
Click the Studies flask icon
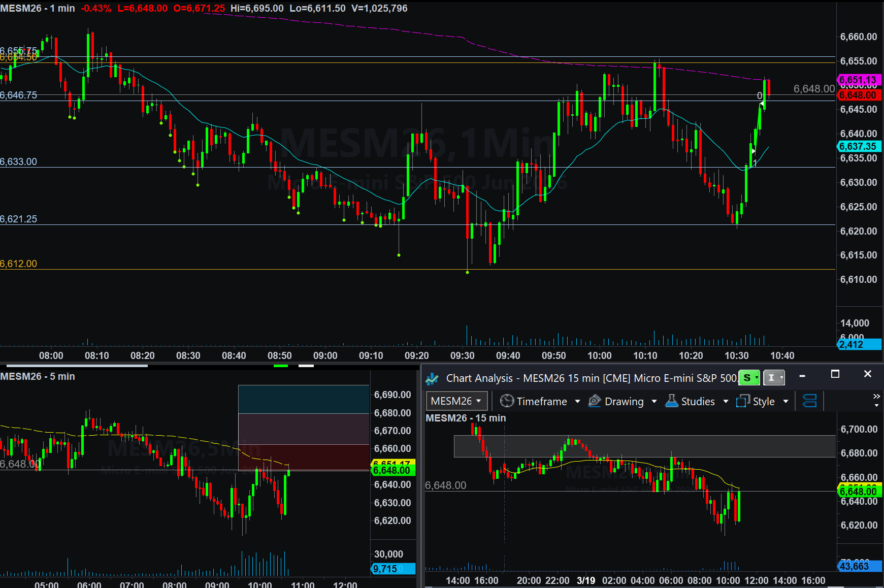[672, 401]
